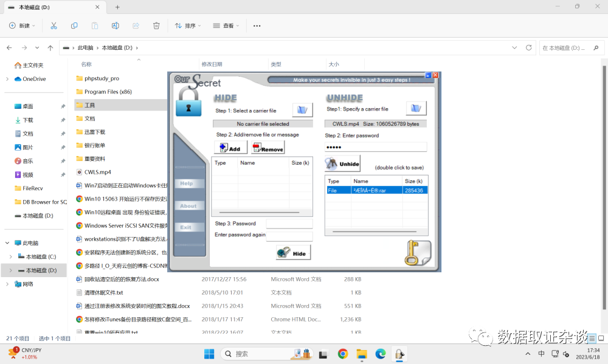Show hidden tray icons chevron
608x364 pixels.
(x=528, y=354)
